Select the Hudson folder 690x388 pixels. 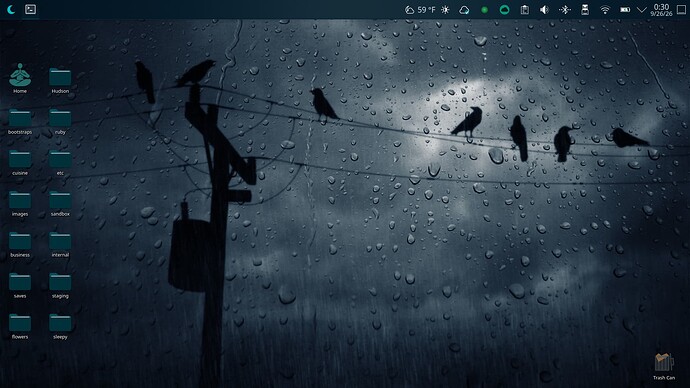click(60, 80)
